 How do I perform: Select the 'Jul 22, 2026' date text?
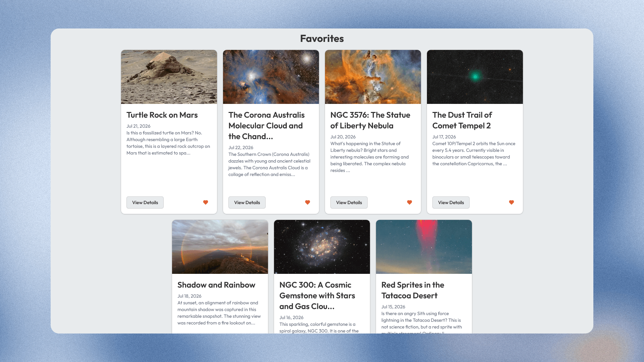tap(241, 147)
